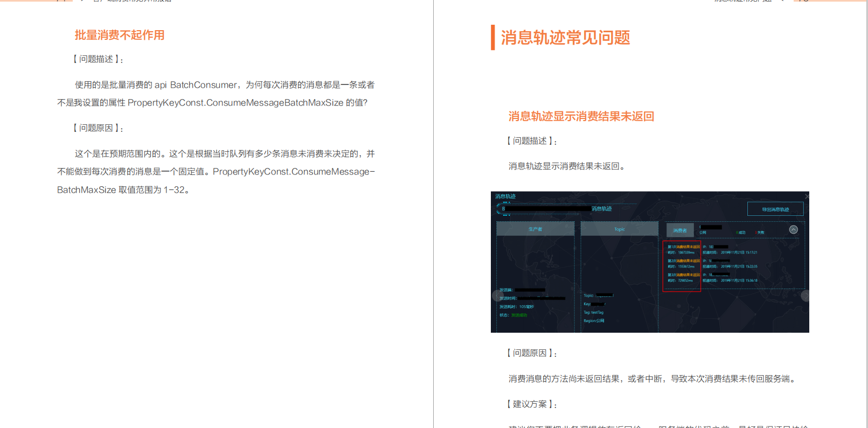Viewport: 868px width, 428px height.
Task: Click the Tag: testTag entry
Action: click(x=594, y=312)
